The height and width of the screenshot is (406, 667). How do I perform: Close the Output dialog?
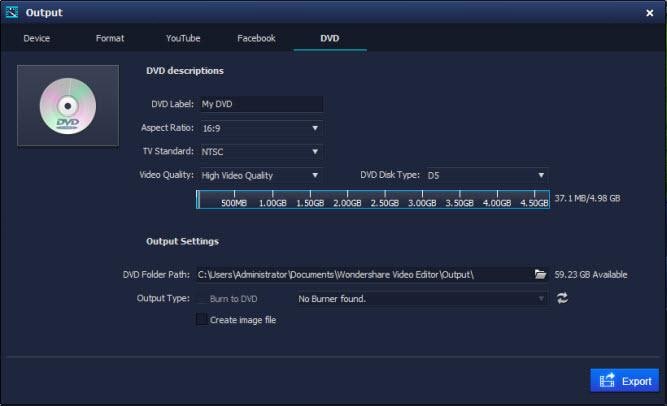coord(650,13)
